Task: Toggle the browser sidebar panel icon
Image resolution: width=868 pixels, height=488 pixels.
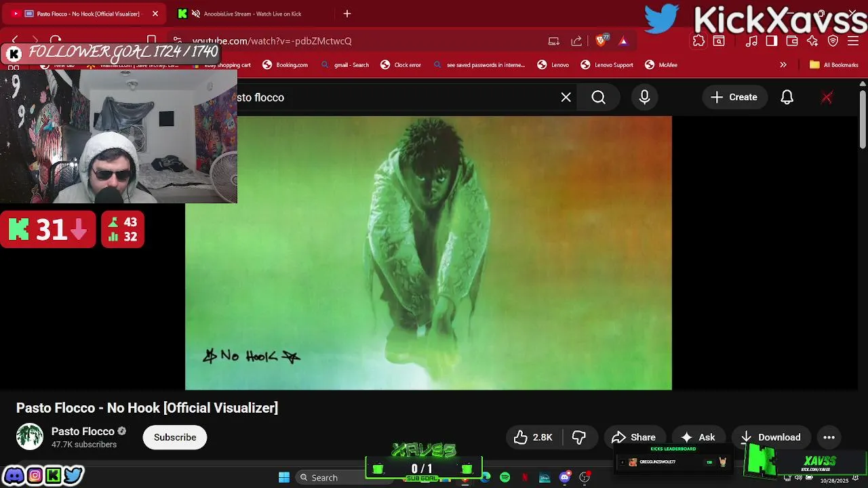Action: pyautogui.click(x=771, y=41)
